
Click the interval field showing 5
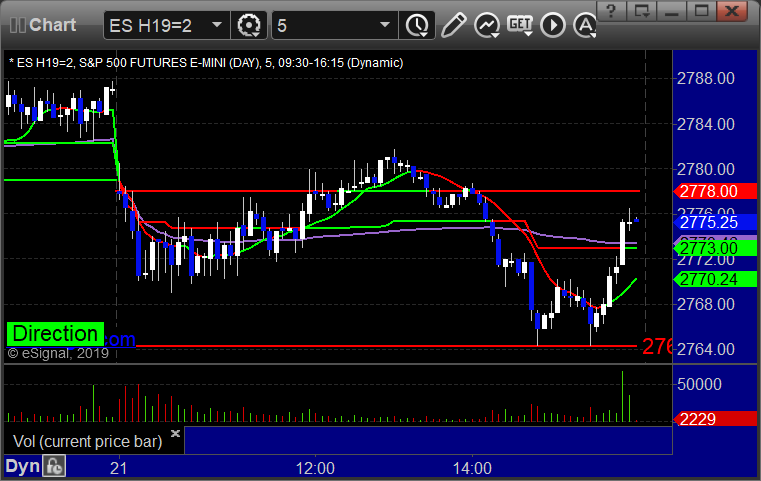[334, 25]
